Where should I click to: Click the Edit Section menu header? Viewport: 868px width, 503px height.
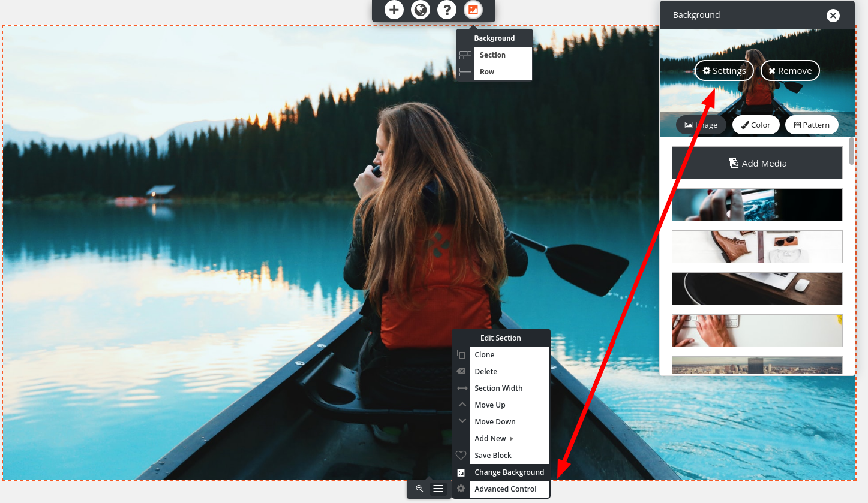tap(501, 338)
